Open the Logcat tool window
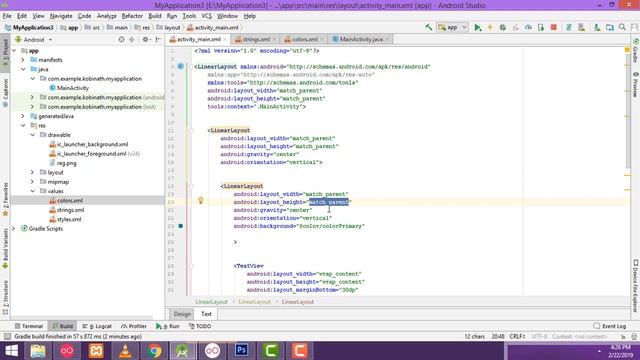Image resolution: width=640 pixels, height=360 pixels. [x=97, y=326]
